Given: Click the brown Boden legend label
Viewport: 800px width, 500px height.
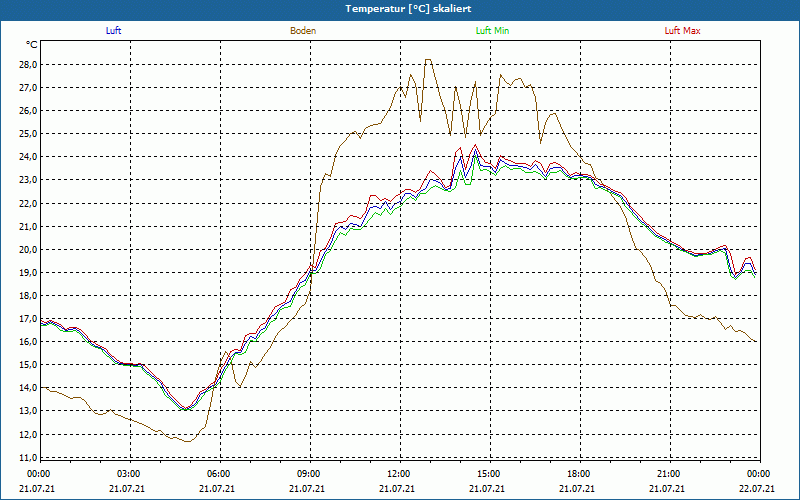Looking at the screenshot, I should click(303, 31).
